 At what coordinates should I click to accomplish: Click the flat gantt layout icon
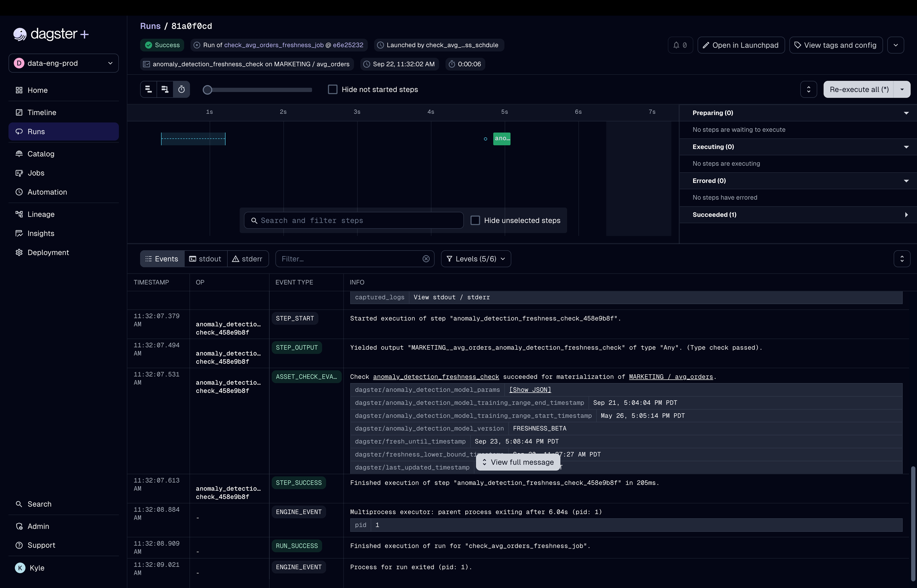pos(149,89)
